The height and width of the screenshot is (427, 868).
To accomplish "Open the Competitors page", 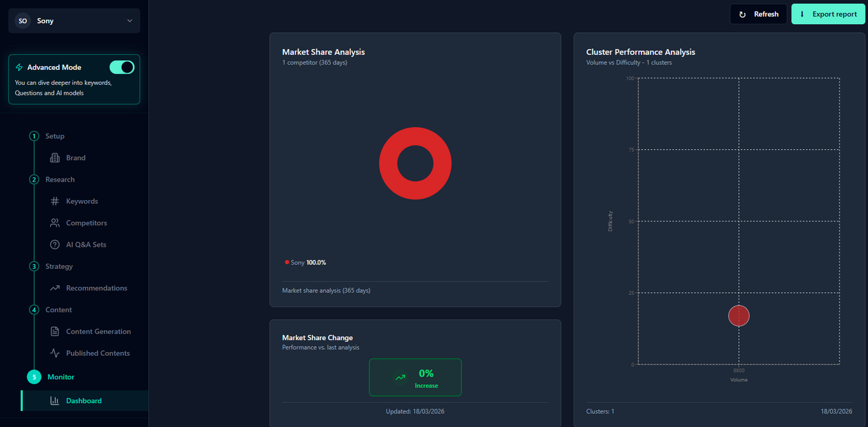I will point(86,222).
